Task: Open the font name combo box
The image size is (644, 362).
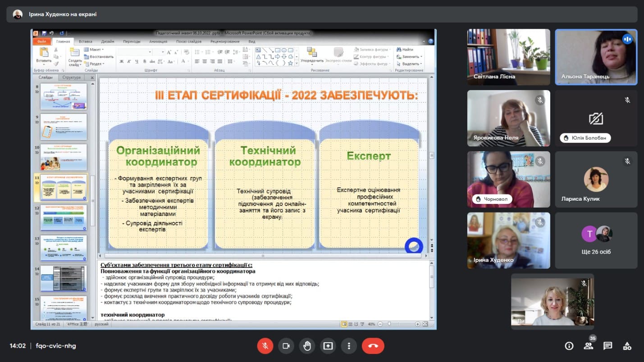Action: [135, 53]
